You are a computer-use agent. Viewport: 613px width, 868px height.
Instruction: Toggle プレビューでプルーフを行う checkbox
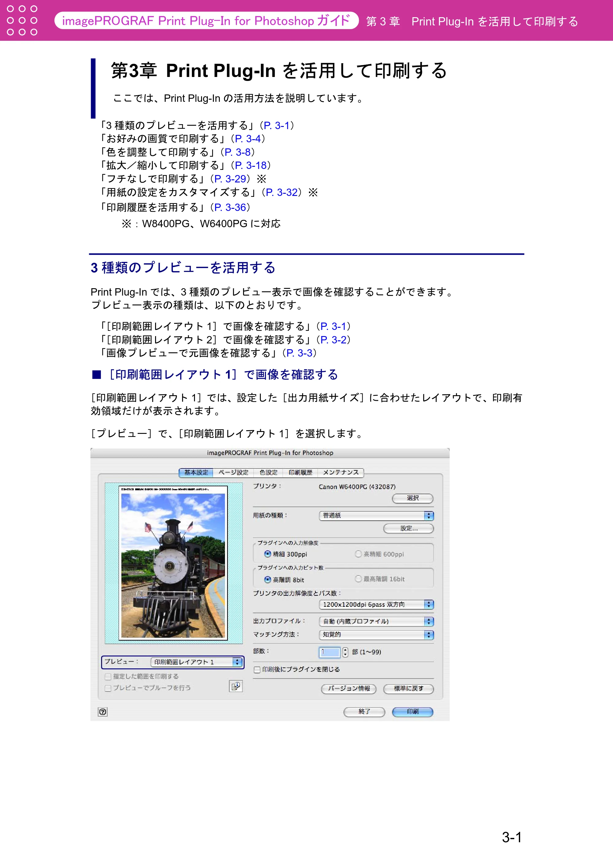(108, 688)
